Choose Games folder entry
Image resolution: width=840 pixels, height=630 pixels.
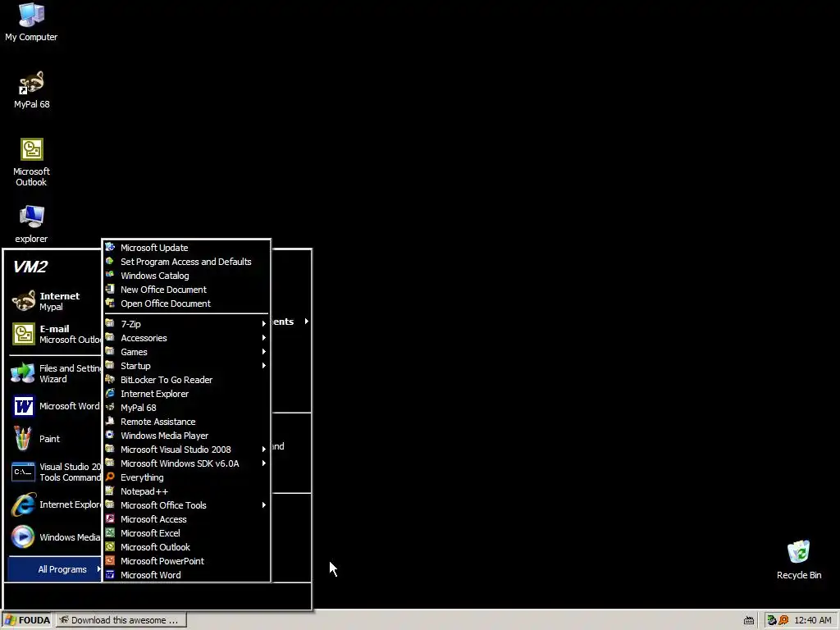(186, 352)
